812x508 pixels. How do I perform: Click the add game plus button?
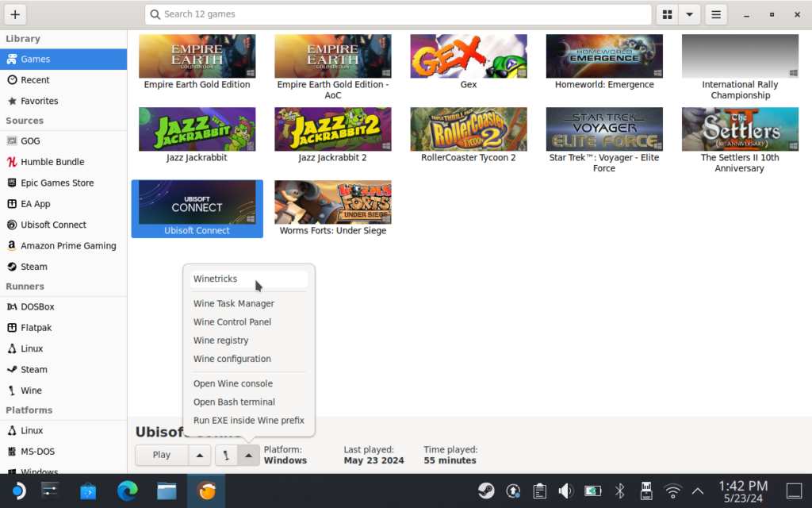(x=15, y=14)
